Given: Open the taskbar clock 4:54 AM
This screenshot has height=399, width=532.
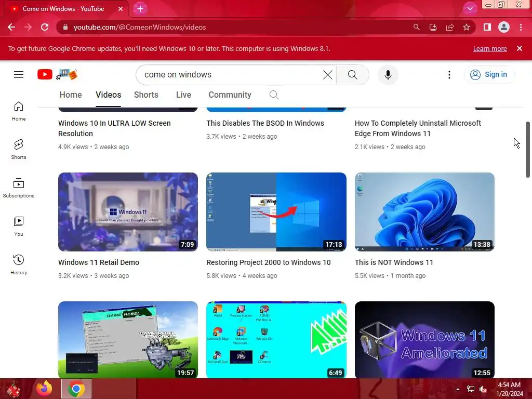Looking at the screenshot, I should pyautogui.click(x=510, y=389).
